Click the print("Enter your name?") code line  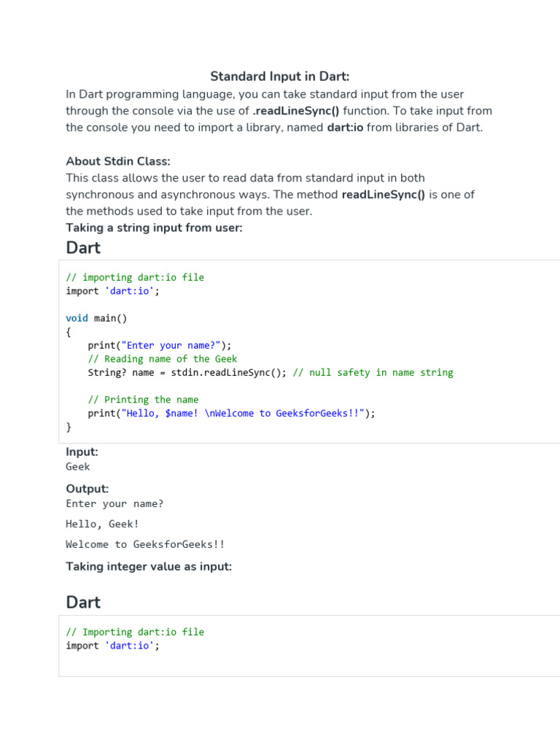coord(159,345)
